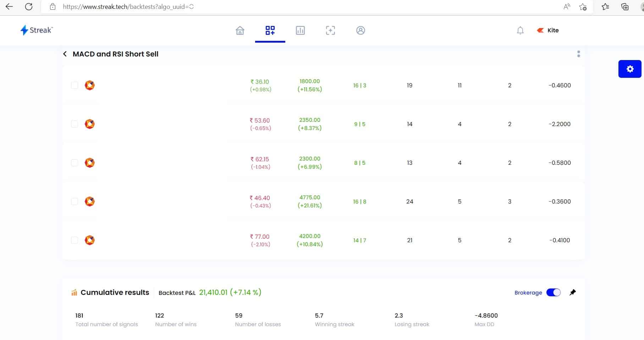Image resolution: width=644 pixels, height=340 pixels.
Task: Click the Streak logo
Action: 36,30
